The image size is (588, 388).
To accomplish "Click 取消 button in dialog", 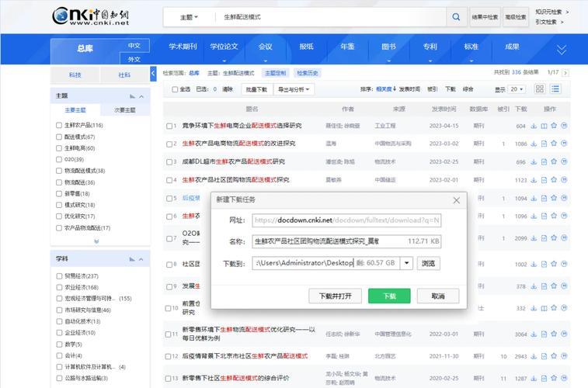I will pyautogui.click(x=438, y=296).
